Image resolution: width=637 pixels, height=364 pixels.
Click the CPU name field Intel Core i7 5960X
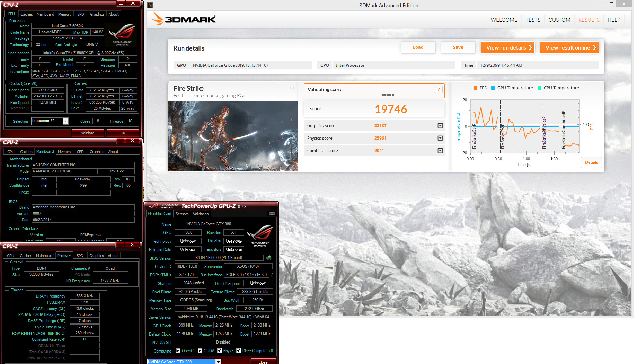(x=68, y=26)
